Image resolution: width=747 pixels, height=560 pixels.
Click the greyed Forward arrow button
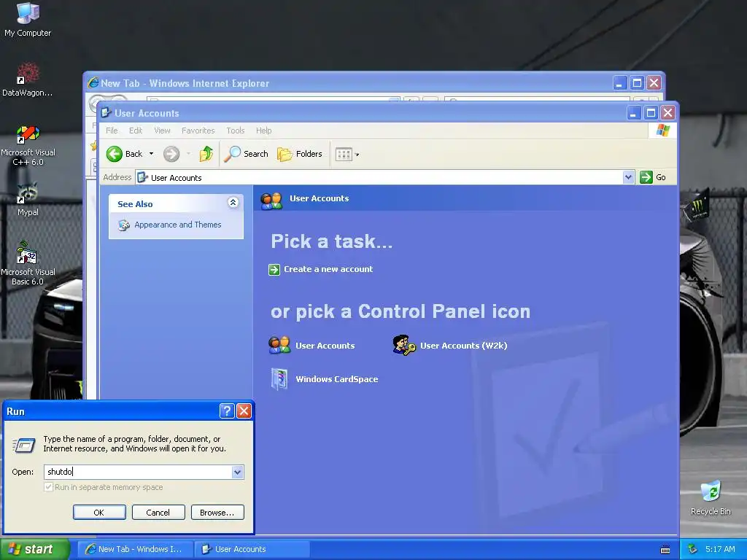pos(171,154)
